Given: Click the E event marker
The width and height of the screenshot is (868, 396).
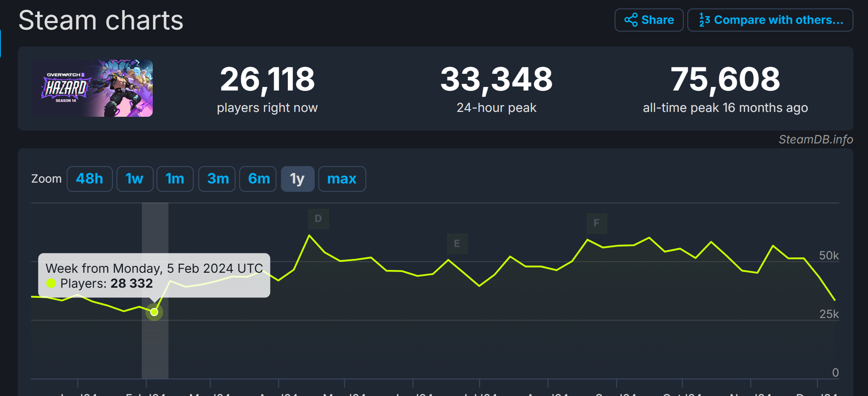Looking at the screenshot, I should (457, 244).
